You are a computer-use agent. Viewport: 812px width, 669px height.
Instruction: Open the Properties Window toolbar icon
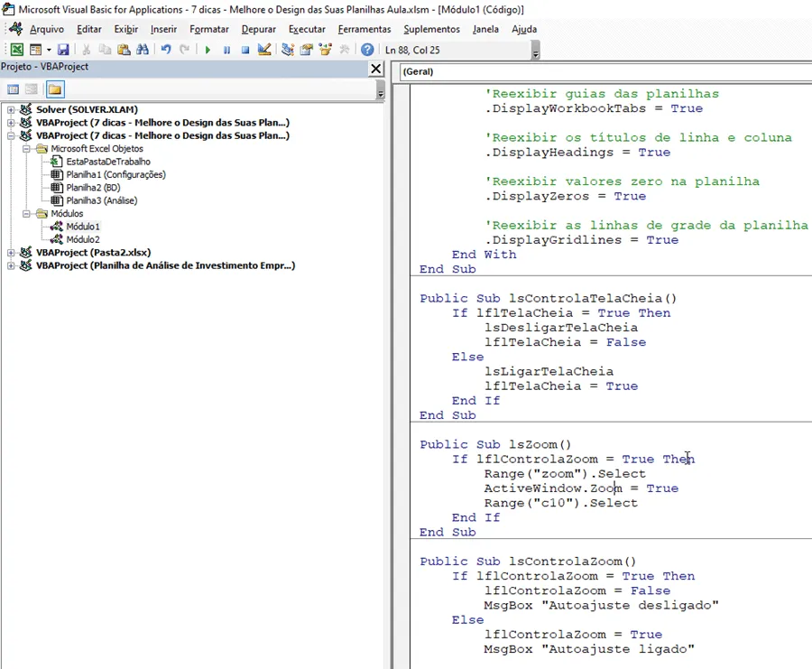(x=307, y=50)
